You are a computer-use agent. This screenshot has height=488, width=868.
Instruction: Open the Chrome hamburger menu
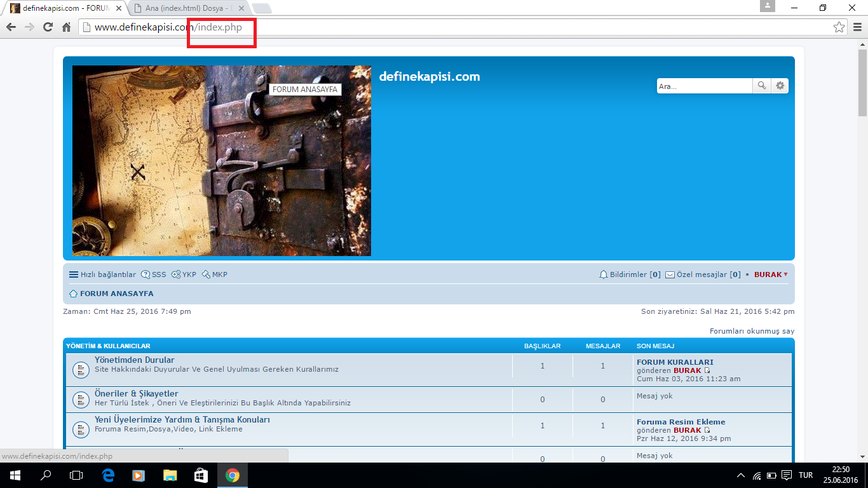click(857, 27)
